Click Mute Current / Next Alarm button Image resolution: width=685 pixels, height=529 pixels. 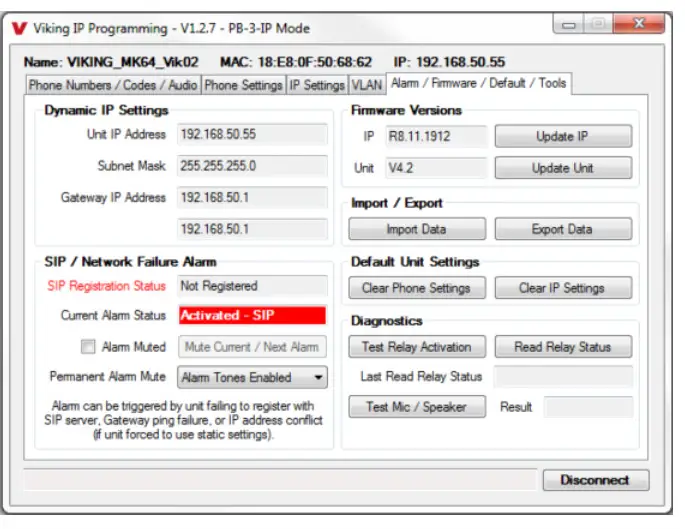click(x=252, y=347)
